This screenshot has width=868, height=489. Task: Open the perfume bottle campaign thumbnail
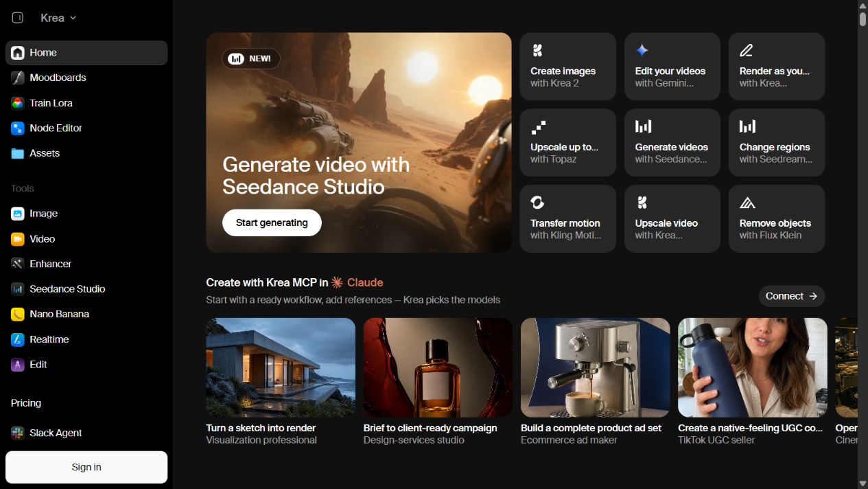438,367
